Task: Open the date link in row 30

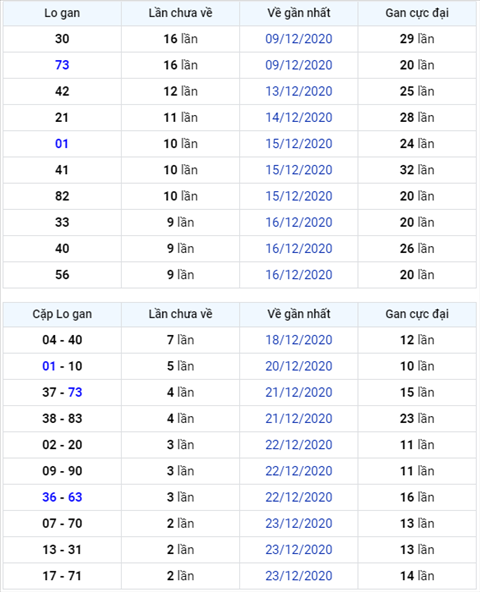Action: point(299,39)
